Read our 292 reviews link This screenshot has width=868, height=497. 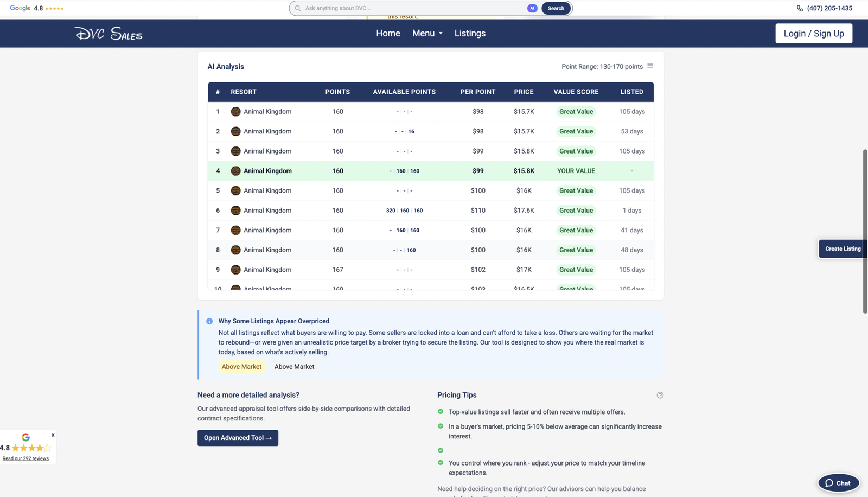[25, 458]
